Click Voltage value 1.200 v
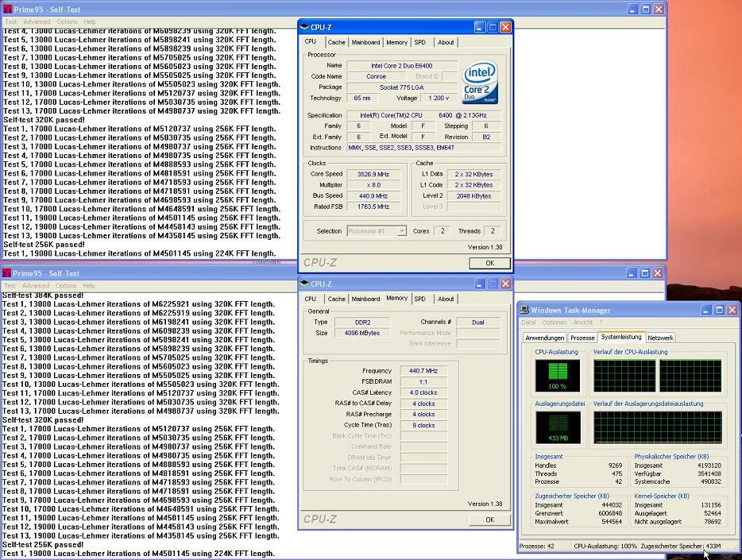 click(x=439, y=98)
